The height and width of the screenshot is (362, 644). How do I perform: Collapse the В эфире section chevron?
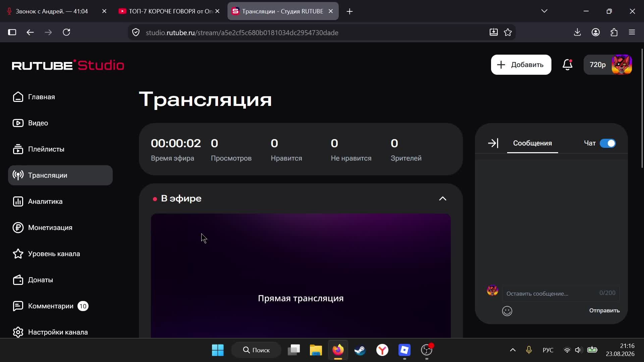pos(443,199)
